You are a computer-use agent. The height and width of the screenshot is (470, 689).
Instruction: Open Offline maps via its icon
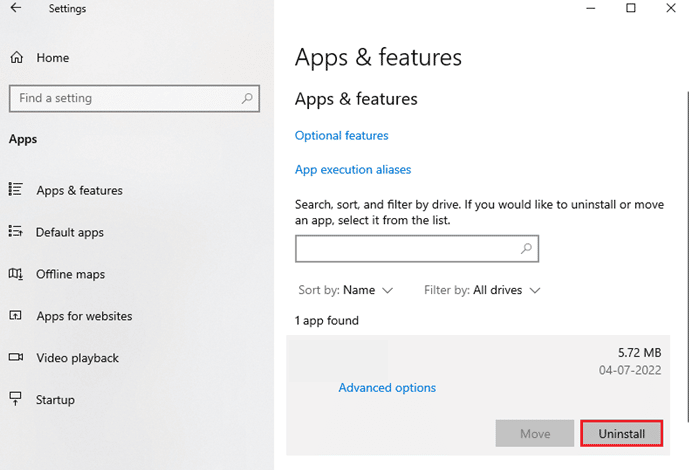click(x=16, y=274)
